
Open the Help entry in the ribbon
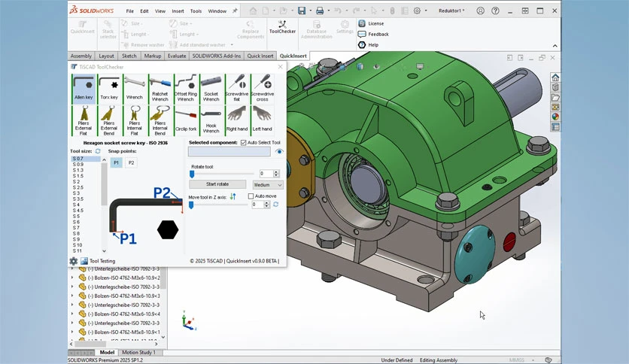(x=369, y=45)
